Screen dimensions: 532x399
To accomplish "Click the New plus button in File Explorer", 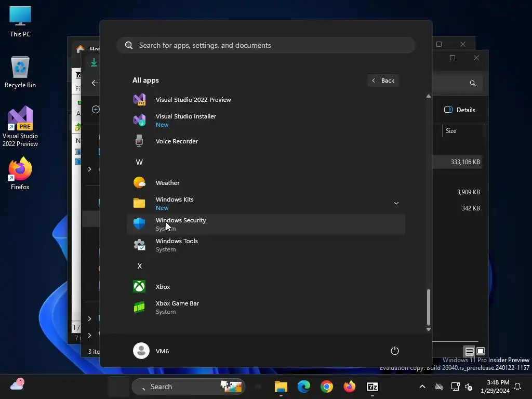I will click(x=96, y=109).
